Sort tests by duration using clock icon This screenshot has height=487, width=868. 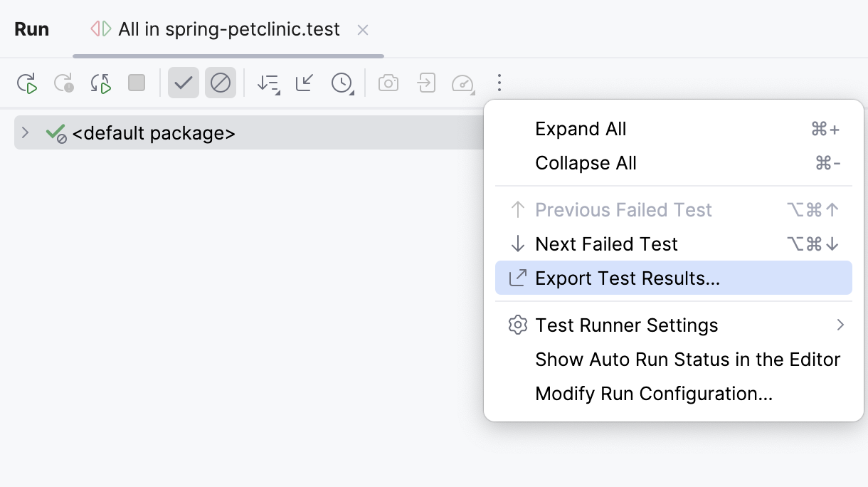coord(341,83)
